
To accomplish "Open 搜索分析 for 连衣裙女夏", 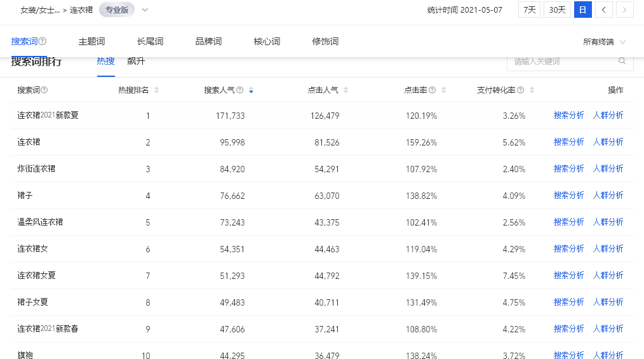I will [x=569, y=276].
